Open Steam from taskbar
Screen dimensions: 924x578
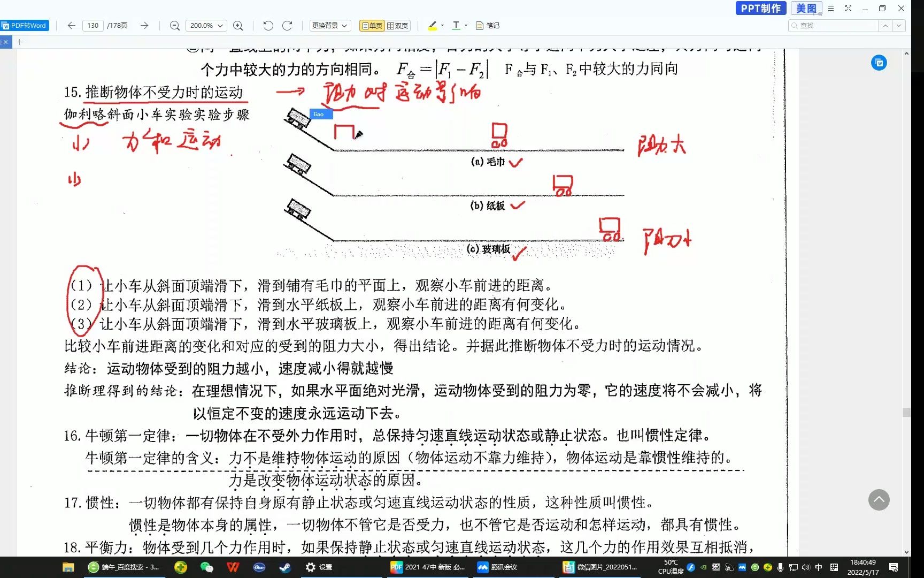[286, 567]
